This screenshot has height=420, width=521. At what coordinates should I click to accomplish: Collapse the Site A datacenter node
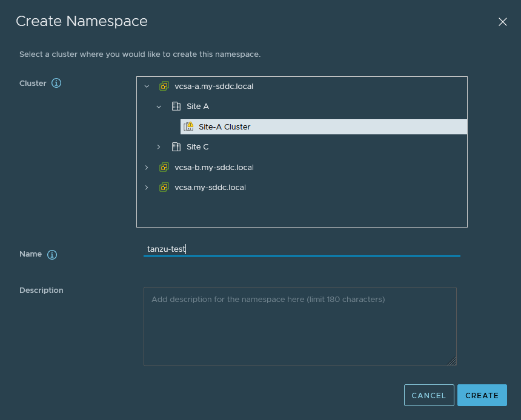click(x=159, y=107)
